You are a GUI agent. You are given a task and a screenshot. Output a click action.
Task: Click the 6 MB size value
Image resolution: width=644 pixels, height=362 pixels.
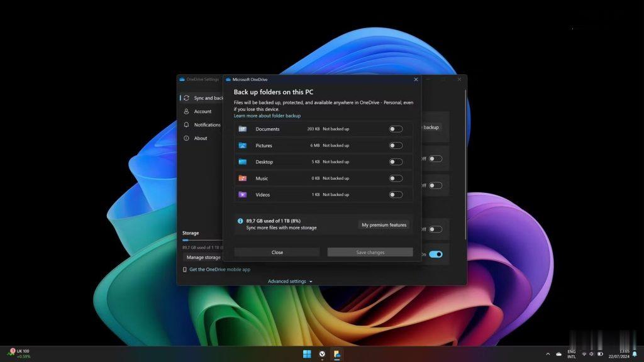315,145
